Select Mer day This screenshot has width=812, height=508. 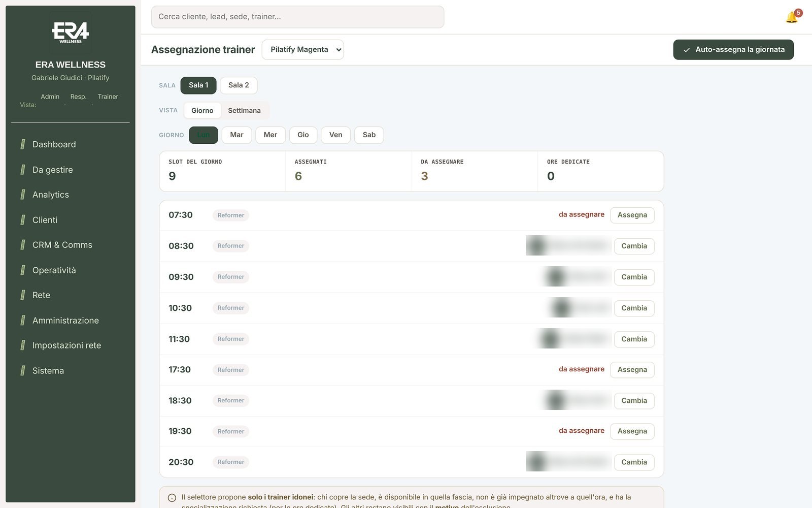click(270, 135)
